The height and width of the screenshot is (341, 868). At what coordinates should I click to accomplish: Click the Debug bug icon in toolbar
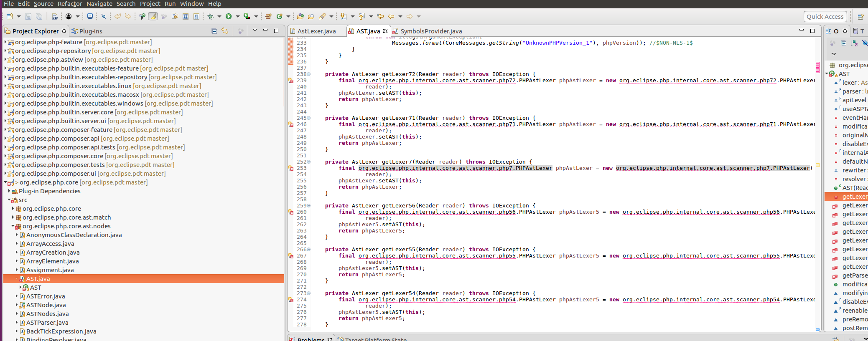point(210,16)
